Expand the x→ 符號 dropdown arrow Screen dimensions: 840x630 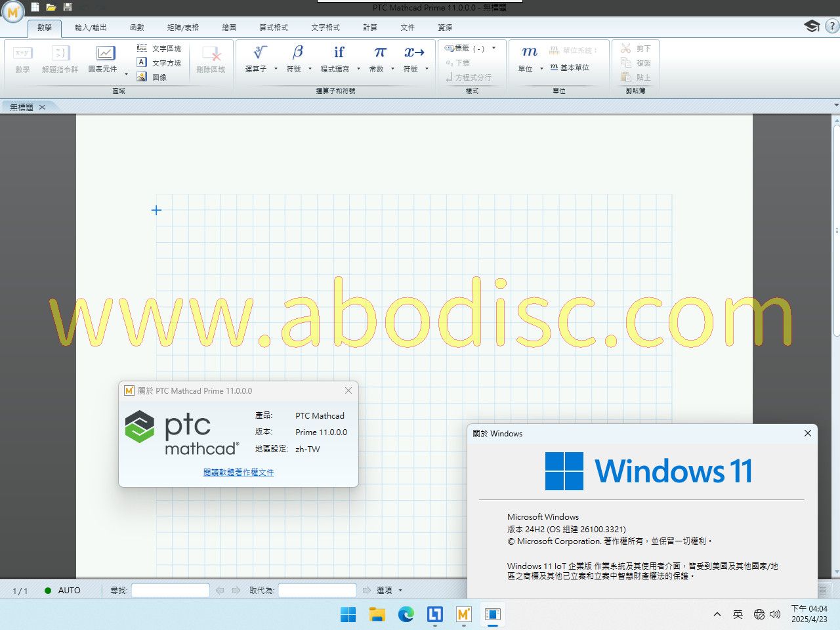point(427,69)
